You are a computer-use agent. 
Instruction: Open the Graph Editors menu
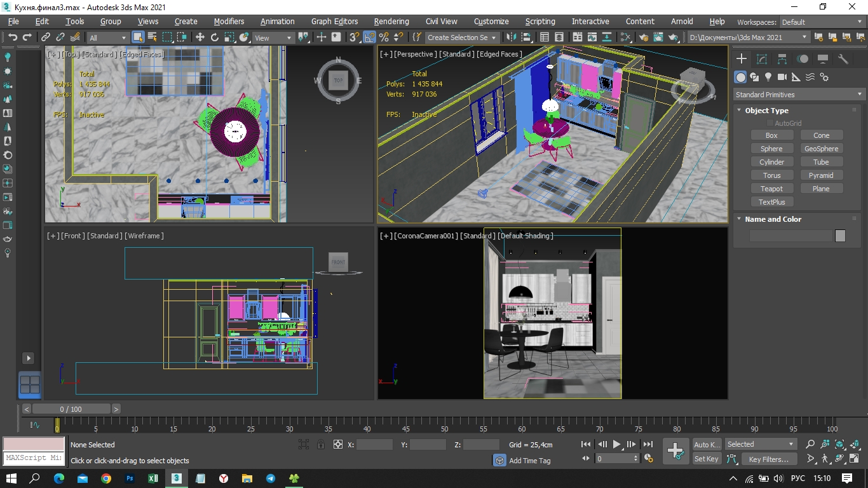click(335, 22)
